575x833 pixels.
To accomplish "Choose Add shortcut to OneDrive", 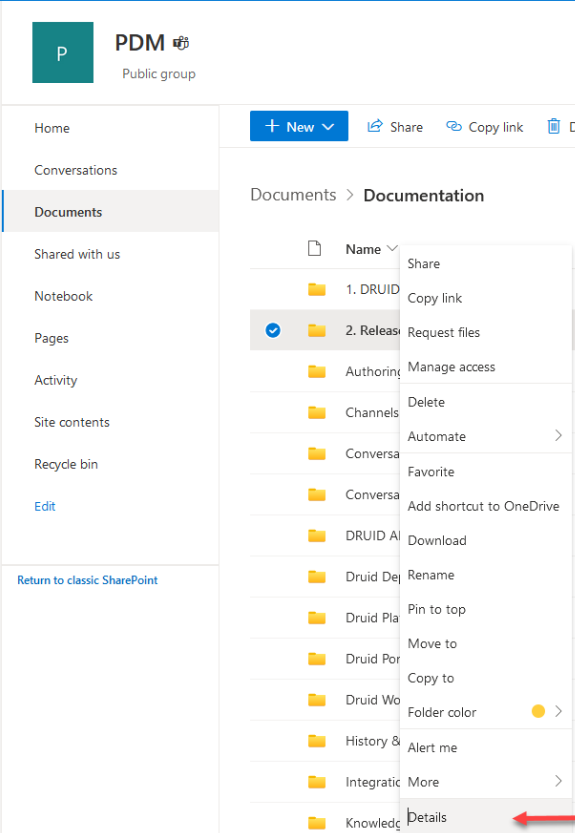I will point(486,506).
